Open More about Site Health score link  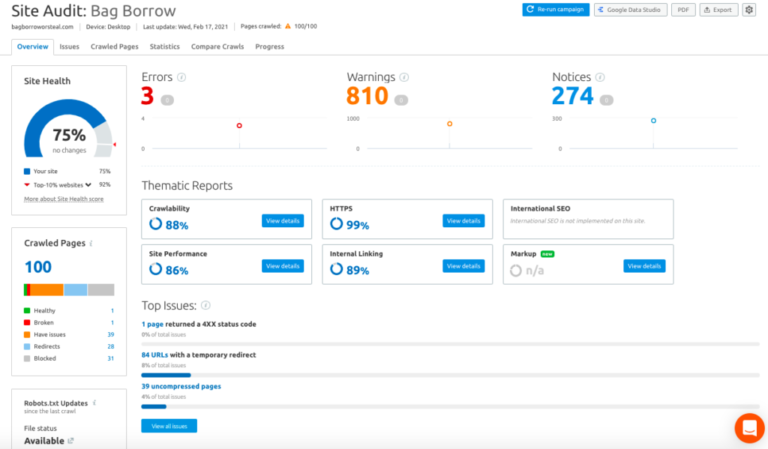64,199
